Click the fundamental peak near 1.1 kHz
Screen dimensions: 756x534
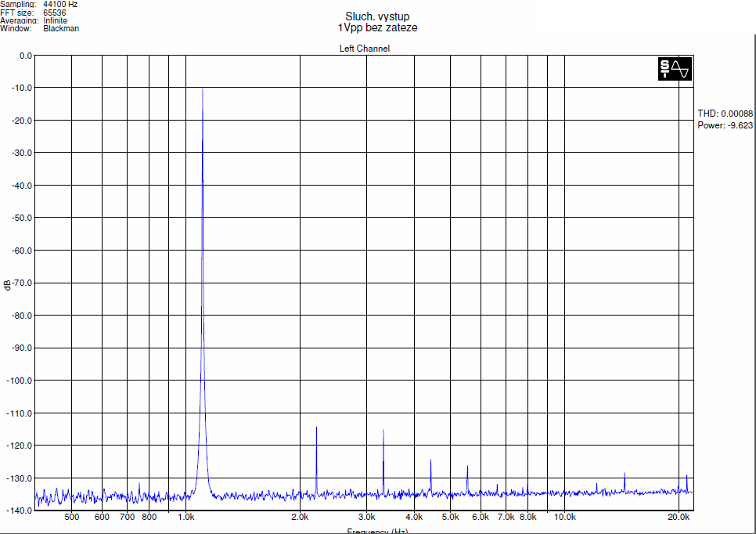click(x=203, y=290)
